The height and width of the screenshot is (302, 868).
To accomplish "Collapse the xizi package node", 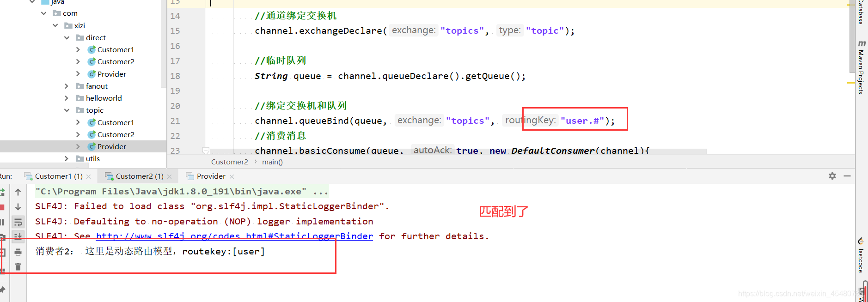I will (55, 25).
